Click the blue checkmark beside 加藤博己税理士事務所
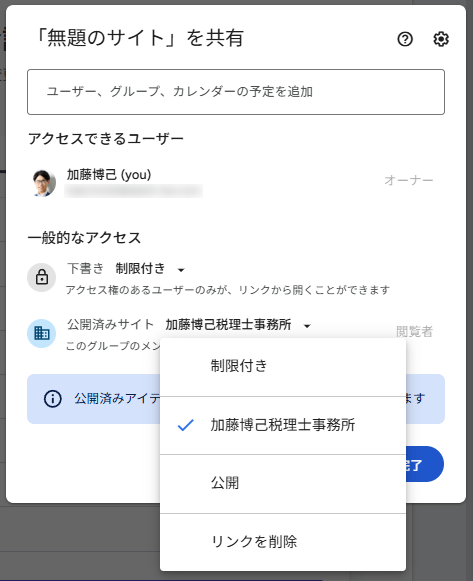Viewport: 473px width, 581px height. tap(186, 425)
